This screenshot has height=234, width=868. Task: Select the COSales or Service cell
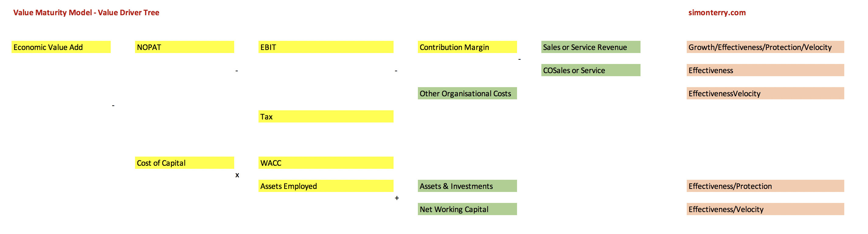tap(590, 70)
